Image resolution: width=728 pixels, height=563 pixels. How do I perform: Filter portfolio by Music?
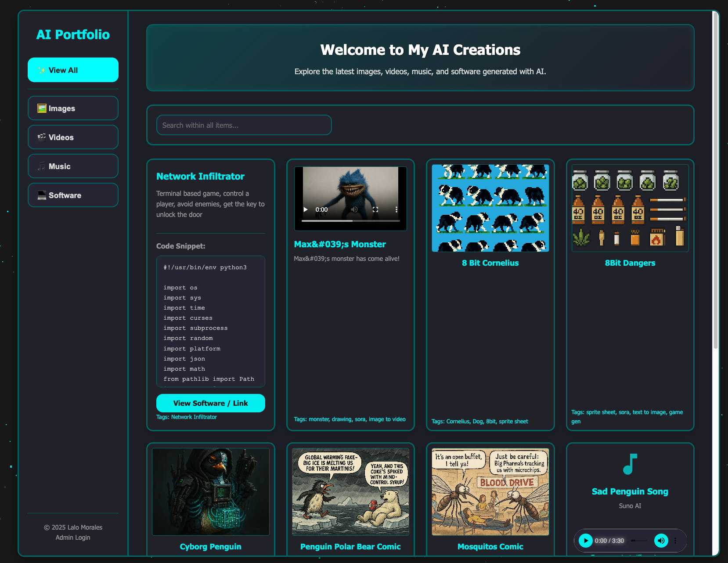tap(73, 166)
